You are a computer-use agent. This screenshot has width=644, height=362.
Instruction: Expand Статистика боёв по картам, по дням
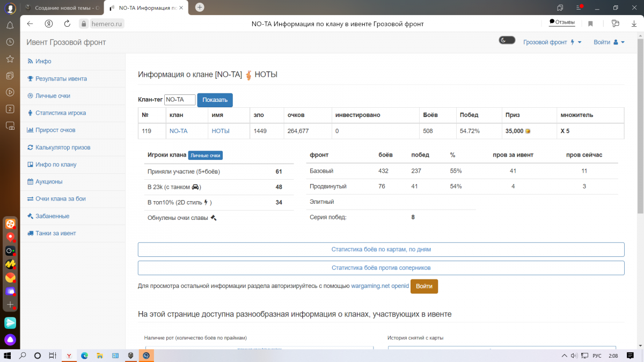click(x=381, y=249)
